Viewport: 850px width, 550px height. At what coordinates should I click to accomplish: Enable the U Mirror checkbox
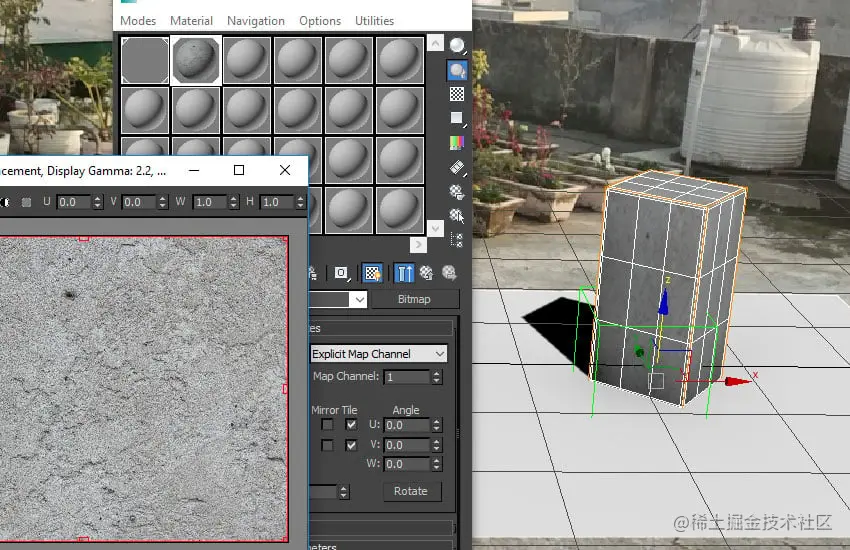pos(327,425)
